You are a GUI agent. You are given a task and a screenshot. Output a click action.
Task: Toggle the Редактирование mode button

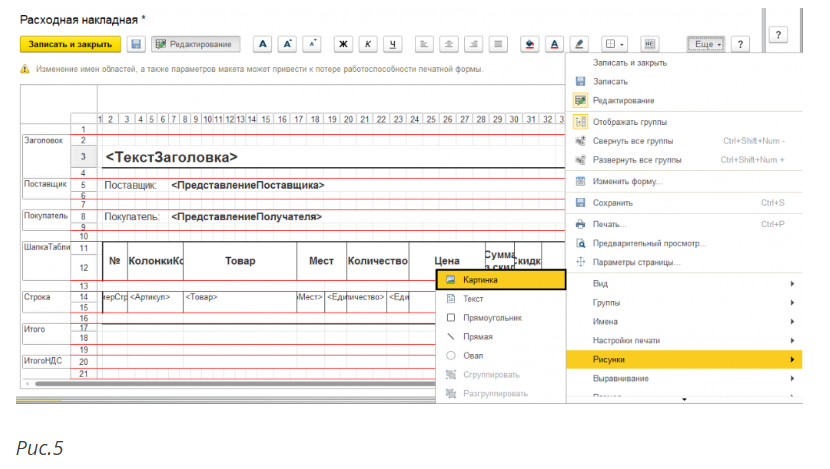point(193,45)
